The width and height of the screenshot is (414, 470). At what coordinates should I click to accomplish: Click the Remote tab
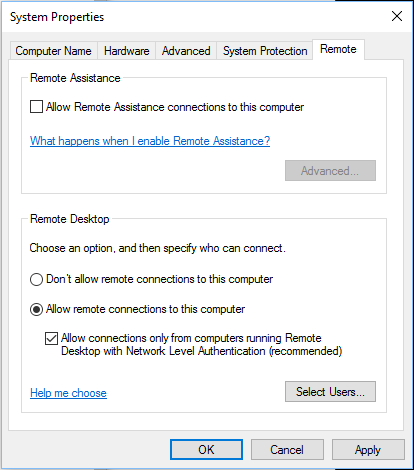click(338, 49)
